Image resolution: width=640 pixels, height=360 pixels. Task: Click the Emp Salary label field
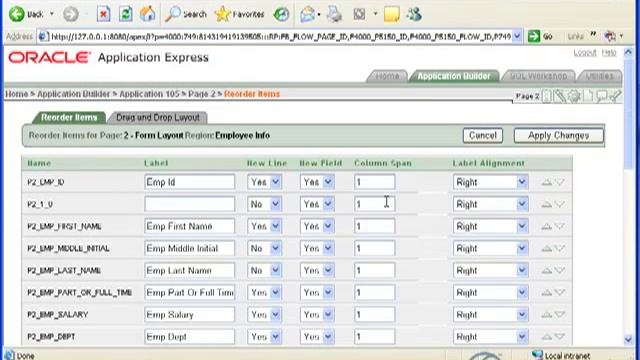coord(189,315)
